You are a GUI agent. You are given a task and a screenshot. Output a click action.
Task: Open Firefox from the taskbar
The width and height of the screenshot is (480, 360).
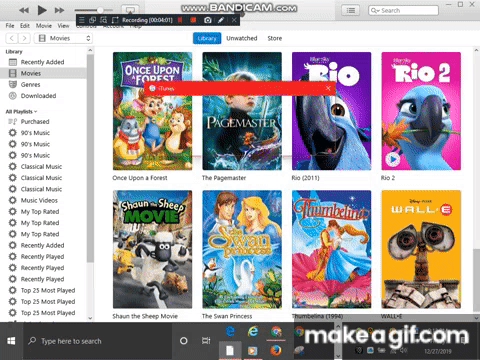[276, 351]
